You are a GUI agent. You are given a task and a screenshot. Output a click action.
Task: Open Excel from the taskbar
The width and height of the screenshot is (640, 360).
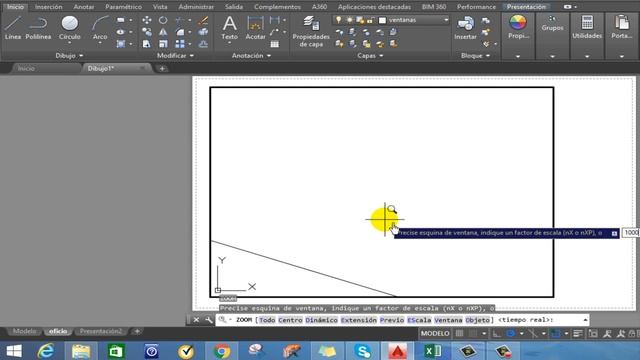(x=433, y=351)
